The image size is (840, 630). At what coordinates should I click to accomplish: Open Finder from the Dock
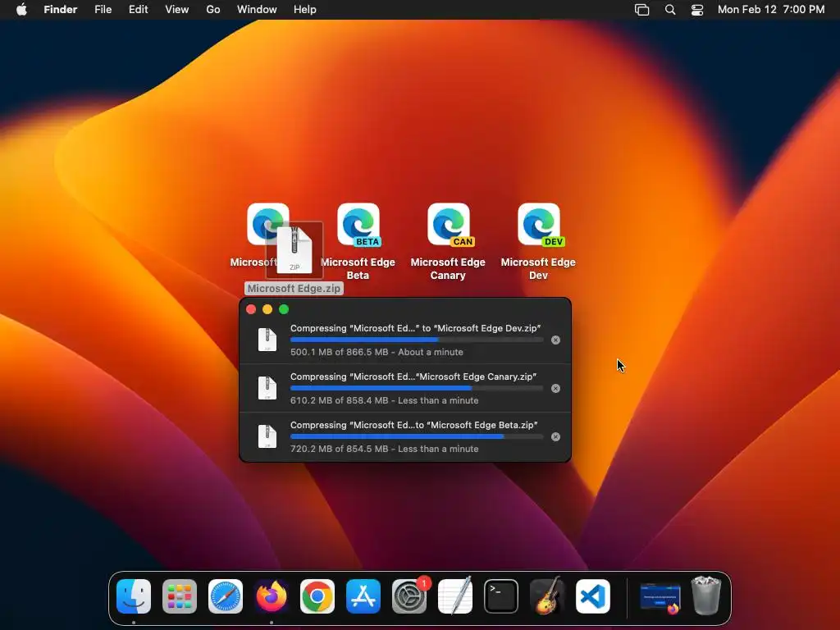pyautogui.click(x=134, y=596)
